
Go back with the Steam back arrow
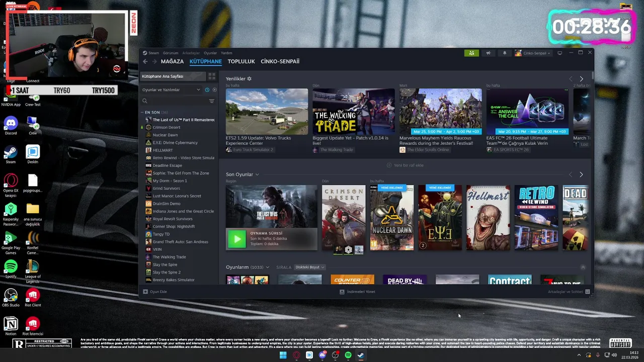click(x=145, y=61)
